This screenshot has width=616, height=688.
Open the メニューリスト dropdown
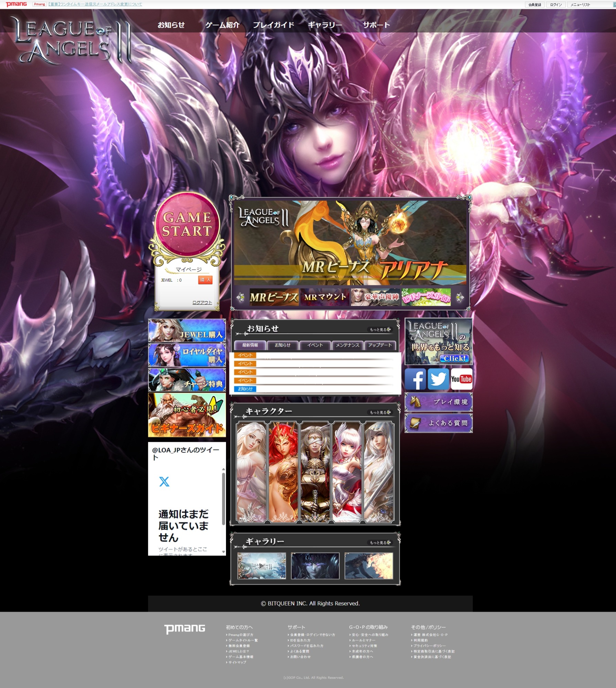pos(589,4)
